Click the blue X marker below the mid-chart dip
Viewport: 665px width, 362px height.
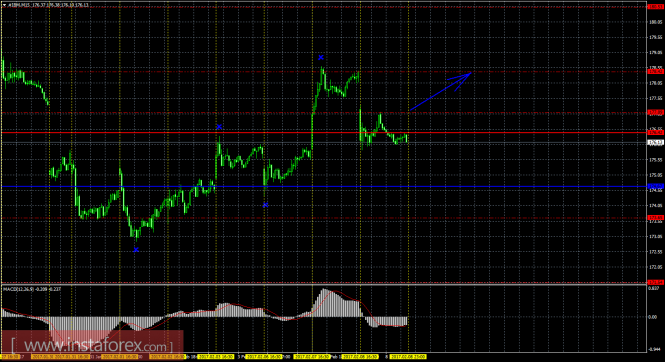[265, 205]
